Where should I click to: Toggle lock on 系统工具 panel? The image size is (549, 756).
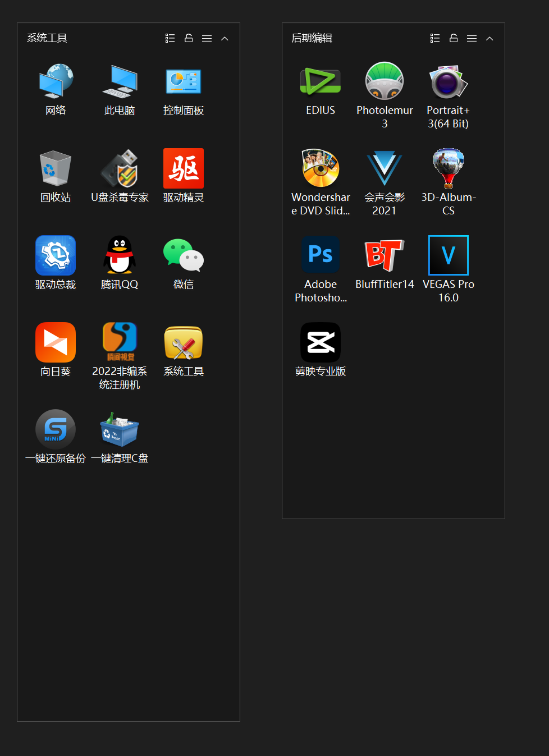coord(189,38)
